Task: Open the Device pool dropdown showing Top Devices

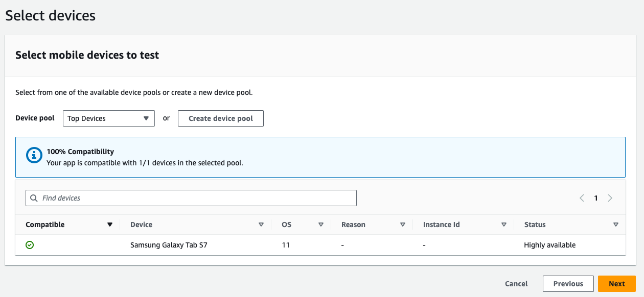Action: point(108,118)
